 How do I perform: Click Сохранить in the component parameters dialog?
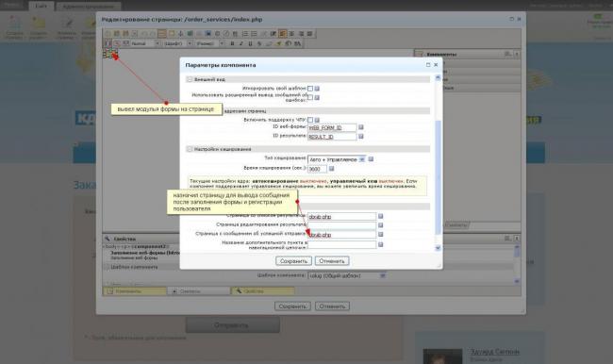pyautogui.click(x=293, y=261)
